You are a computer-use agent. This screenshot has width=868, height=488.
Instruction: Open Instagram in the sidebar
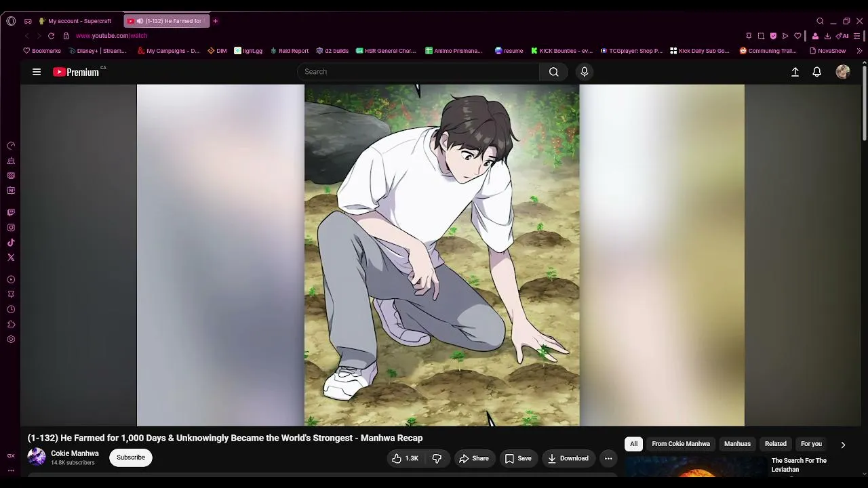11,228
